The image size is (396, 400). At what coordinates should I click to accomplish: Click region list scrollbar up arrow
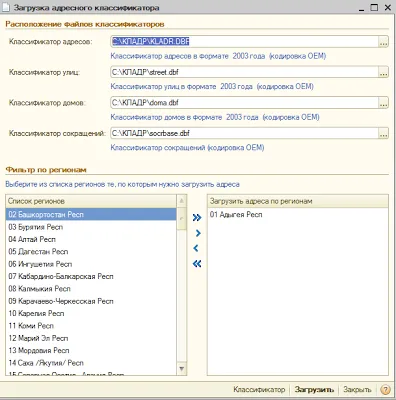[x=182, y=201]
